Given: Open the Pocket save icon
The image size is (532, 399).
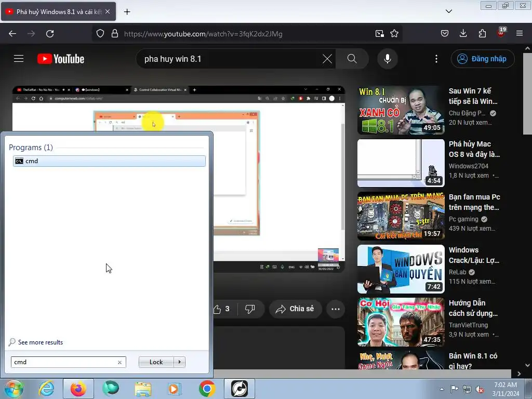Looking at the screenshot, I should point(445,34).
